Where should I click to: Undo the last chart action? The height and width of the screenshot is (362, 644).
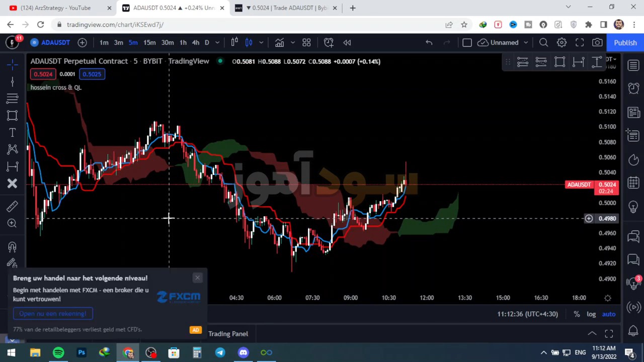[429, 43]
